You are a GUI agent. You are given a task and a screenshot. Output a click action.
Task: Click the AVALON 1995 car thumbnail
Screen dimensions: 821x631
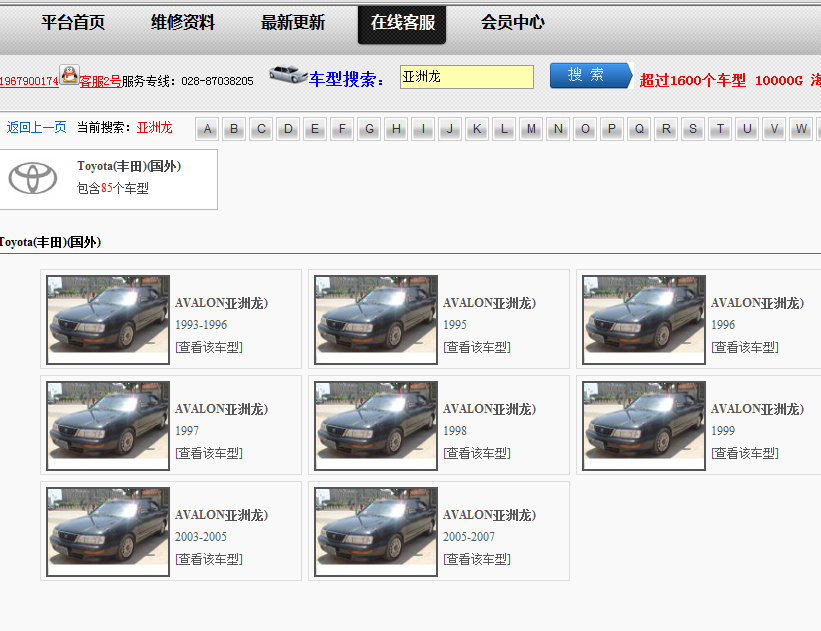(x=376, y=319)
